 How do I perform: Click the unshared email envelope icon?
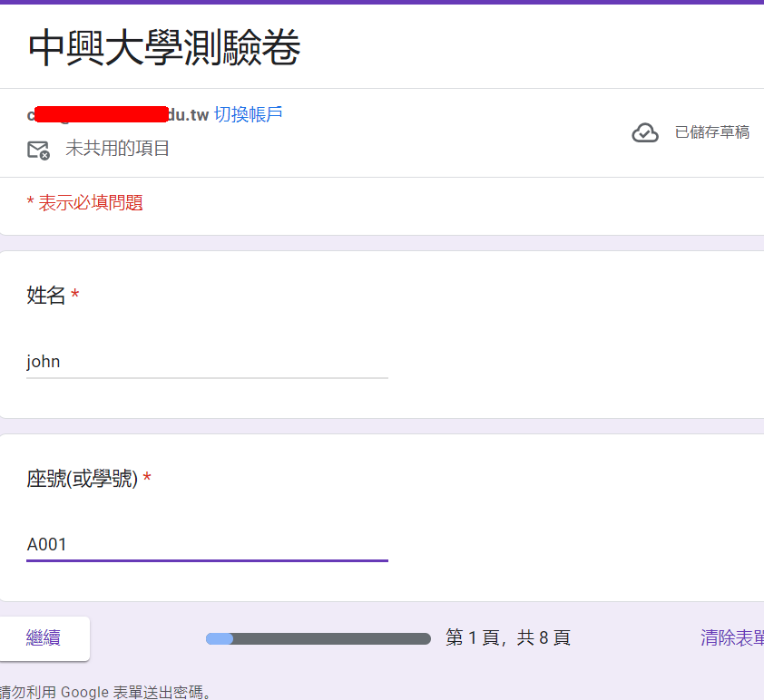pyautogui.click(x=38, y=150)
